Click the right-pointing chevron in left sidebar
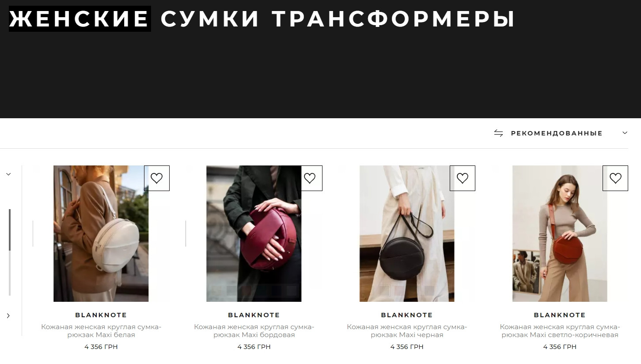Viewport: 641px width, 364px height. 8,316
